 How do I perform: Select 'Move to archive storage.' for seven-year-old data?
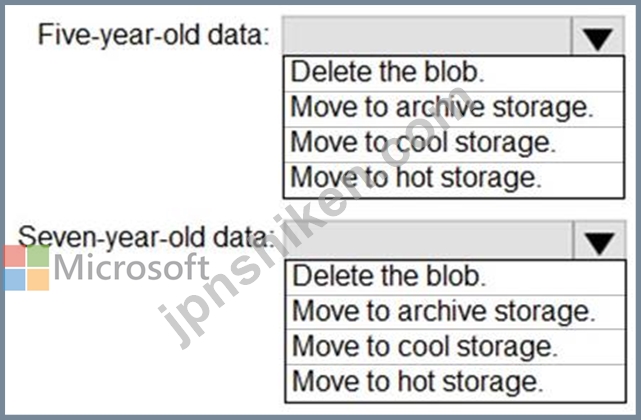[455, 313]
